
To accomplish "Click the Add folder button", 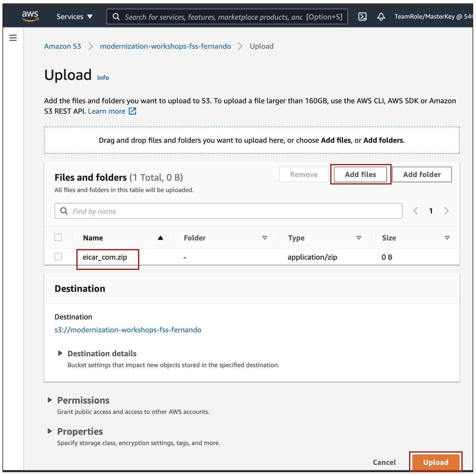I will click(x=422, y=175).
